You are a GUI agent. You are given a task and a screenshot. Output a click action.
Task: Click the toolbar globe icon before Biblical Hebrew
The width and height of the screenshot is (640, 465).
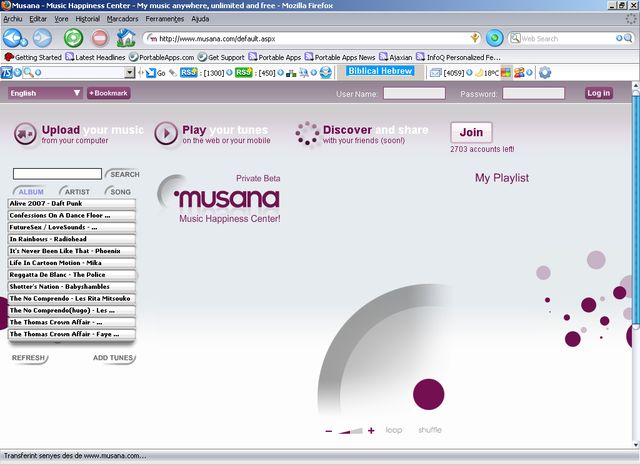click(x=325, y=73)
